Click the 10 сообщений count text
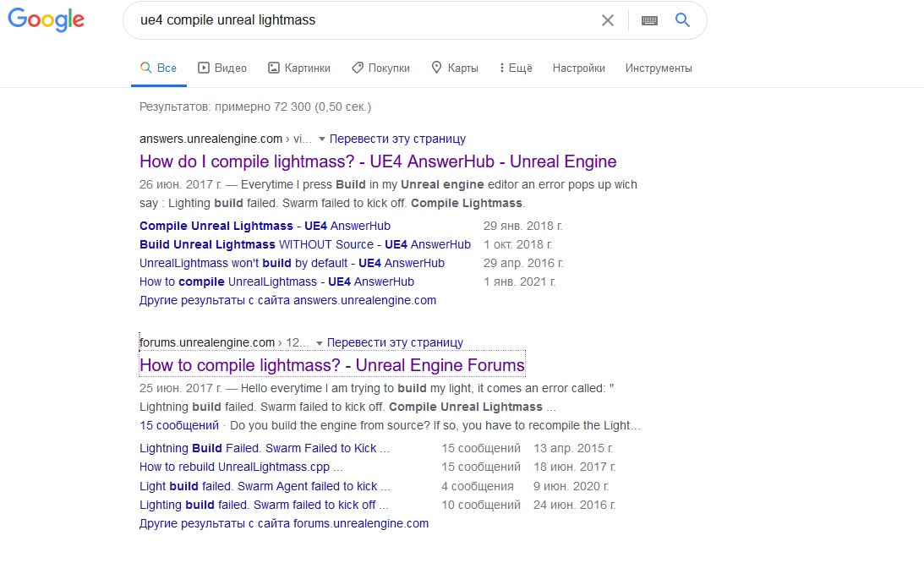The width and height of the screenshot is (924, 563). (x=481, y=506)
